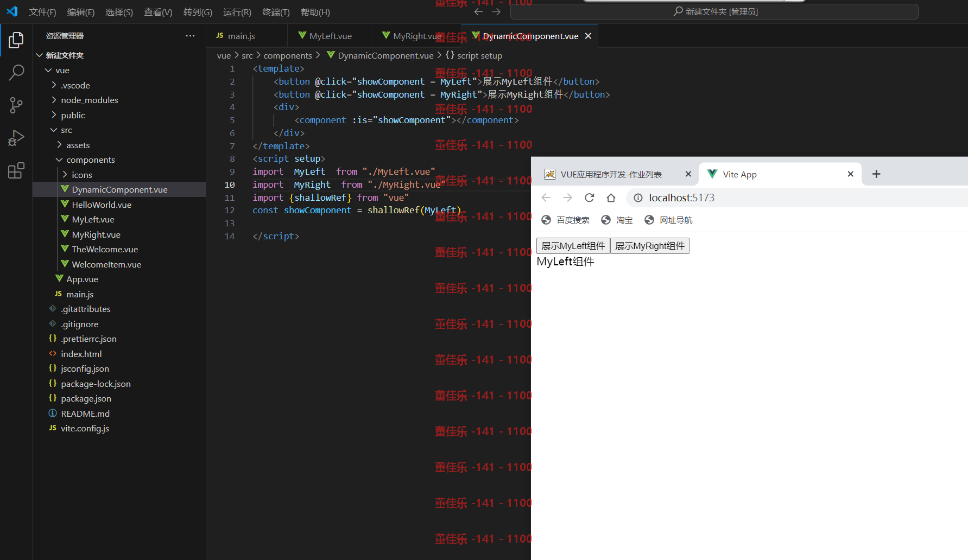This screenshot has width=968, height=560.
Task: Open main.js in the file tree
Action: tap(119, 294)
